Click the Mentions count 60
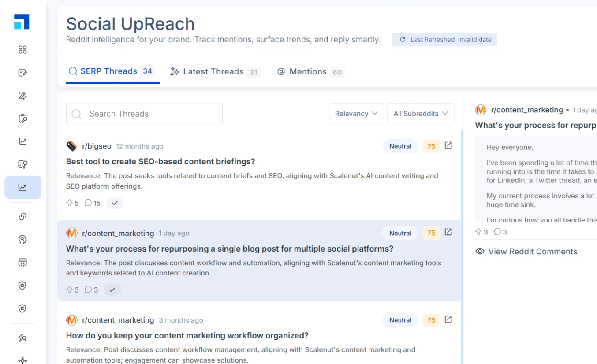Screen dimensions: 597x364 tap(337, 72)
